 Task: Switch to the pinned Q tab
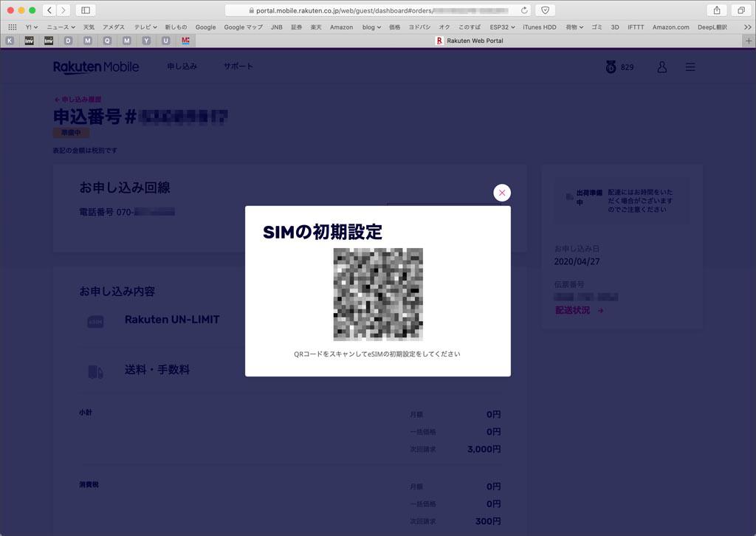107,41
